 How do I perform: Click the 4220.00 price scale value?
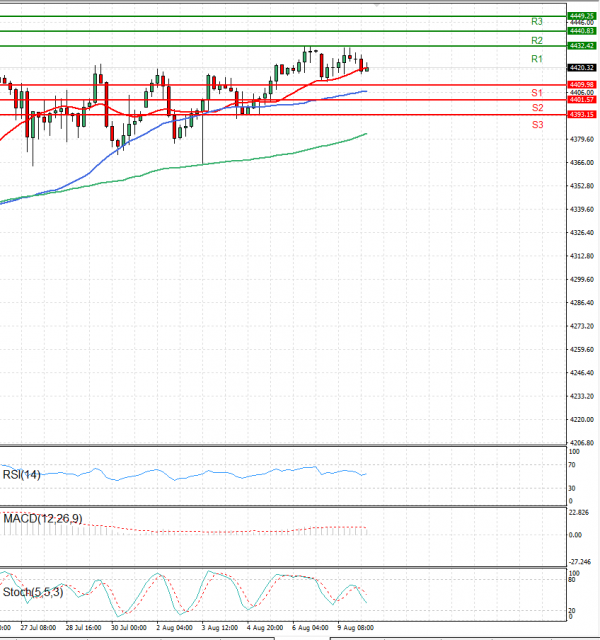pos(582,420)
